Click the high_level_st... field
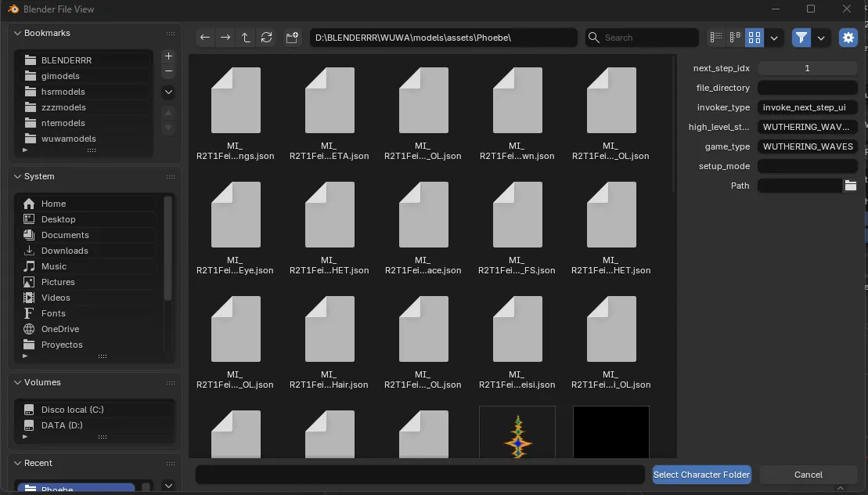868x495 pixels. (x=807, y=128)
